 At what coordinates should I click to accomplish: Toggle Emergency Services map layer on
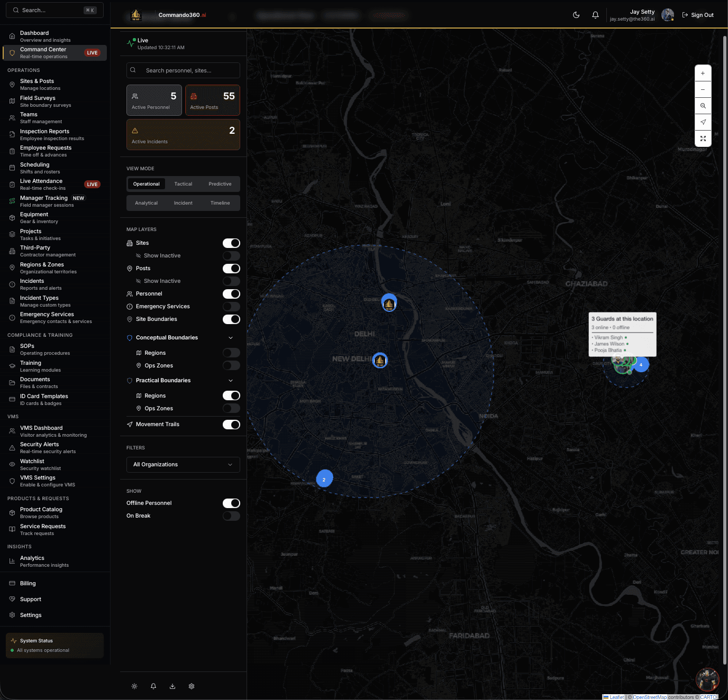231,306
